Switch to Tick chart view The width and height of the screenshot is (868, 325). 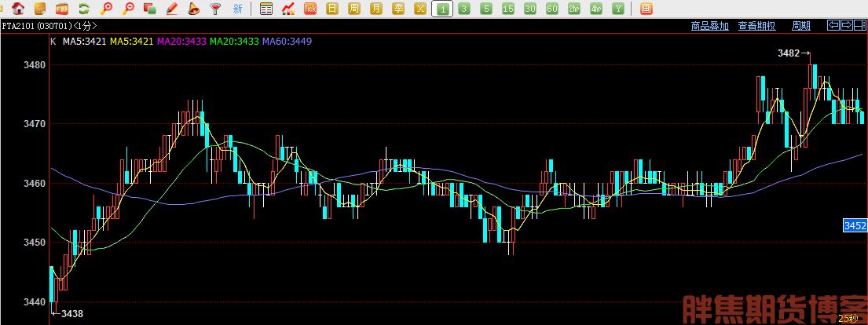[x=310, y=9]
